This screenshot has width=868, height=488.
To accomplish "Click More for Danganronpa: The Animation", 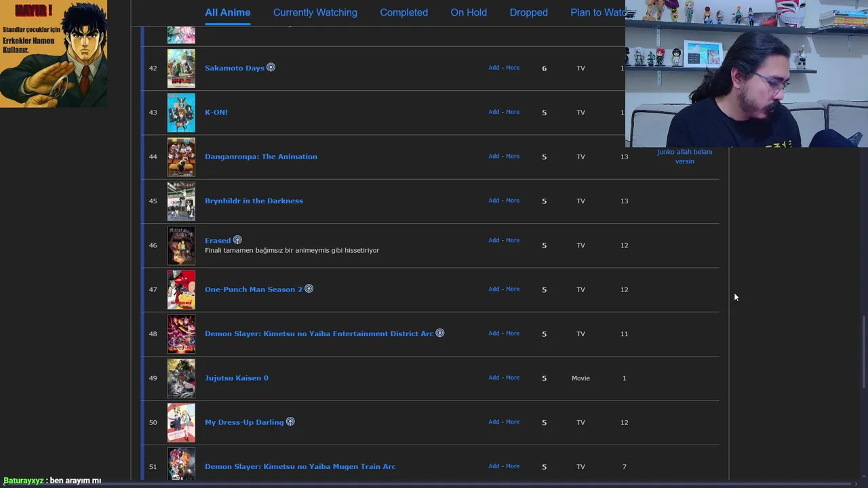I will pyautogui.click(x=513, y=156).
